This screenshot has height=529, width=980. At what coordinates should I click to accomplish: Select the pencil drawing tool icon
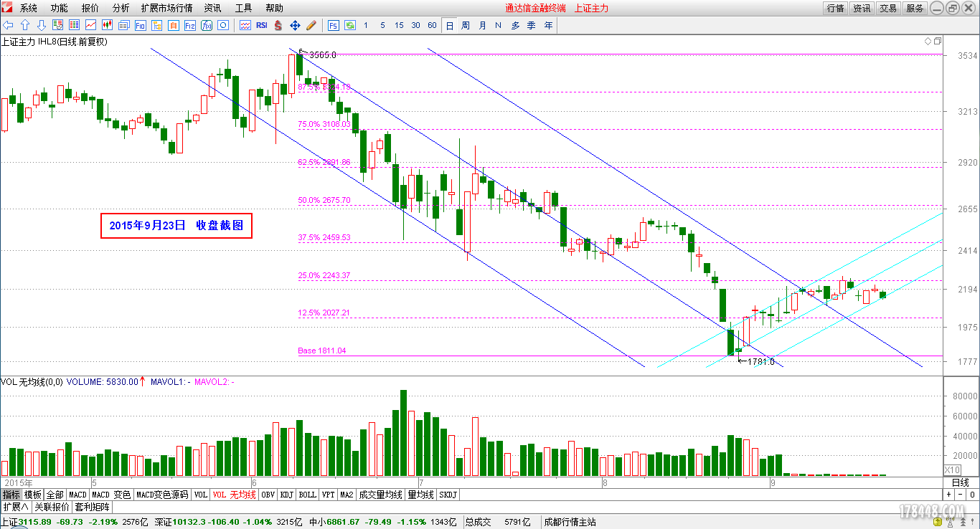pyautogui.click(x=311, y=25)
